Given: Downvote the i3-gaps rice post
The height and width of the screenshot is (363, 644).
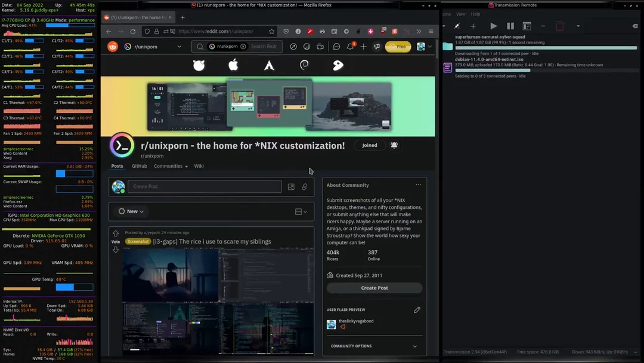Looking at the screenshot, I should [115, 250].
